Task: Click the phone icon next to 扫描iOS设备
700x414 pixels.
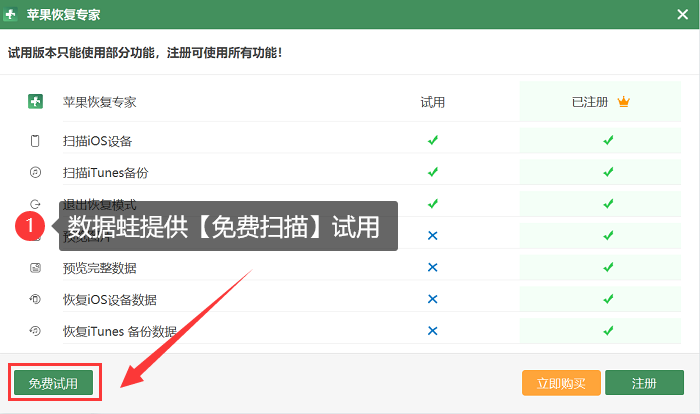Action: point(35,141)
